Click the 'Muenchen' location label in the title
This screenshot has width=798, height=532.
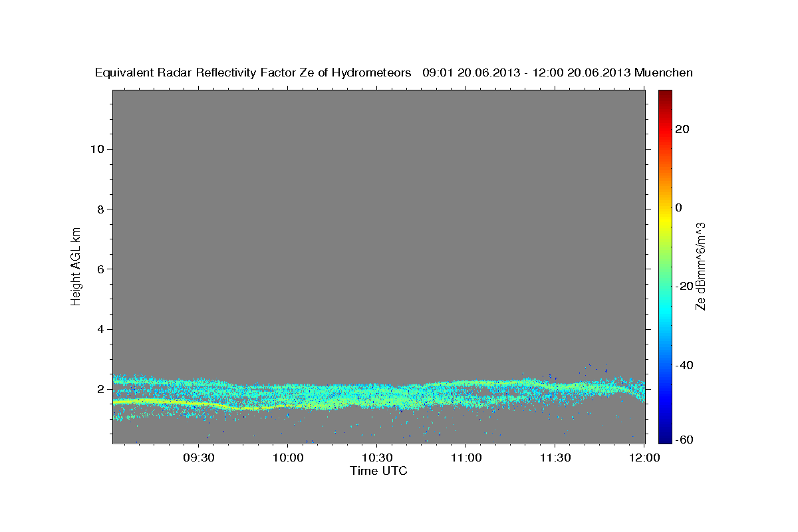[663, 72]
